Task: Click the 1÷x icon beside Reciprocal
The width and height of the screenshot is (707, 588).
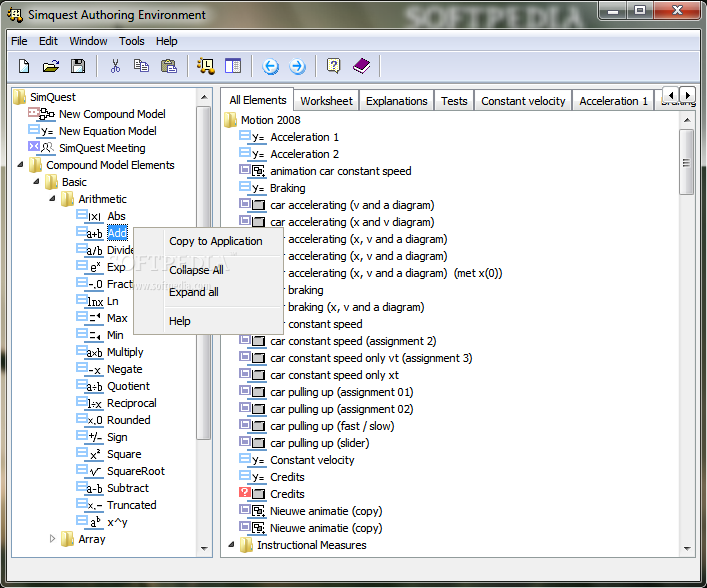Action: tap(89, 403)
